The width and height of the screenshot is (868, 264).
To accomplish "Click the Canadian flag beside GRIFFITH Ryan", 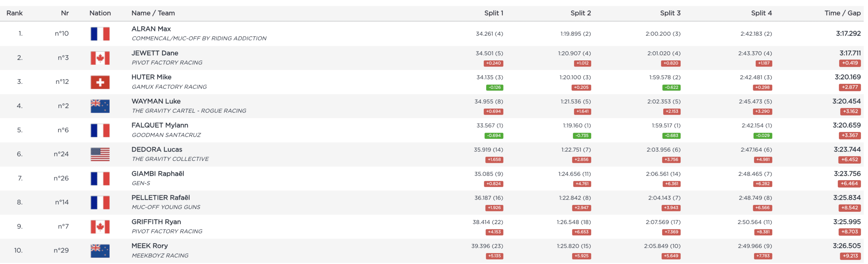I will tap(100, 227).
